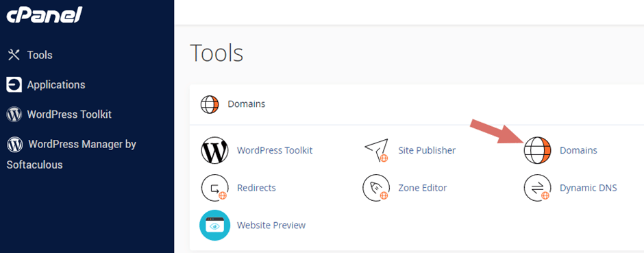The image size is (644, 253).
Task: Click the cPanel logo
Action: (45, 15)
